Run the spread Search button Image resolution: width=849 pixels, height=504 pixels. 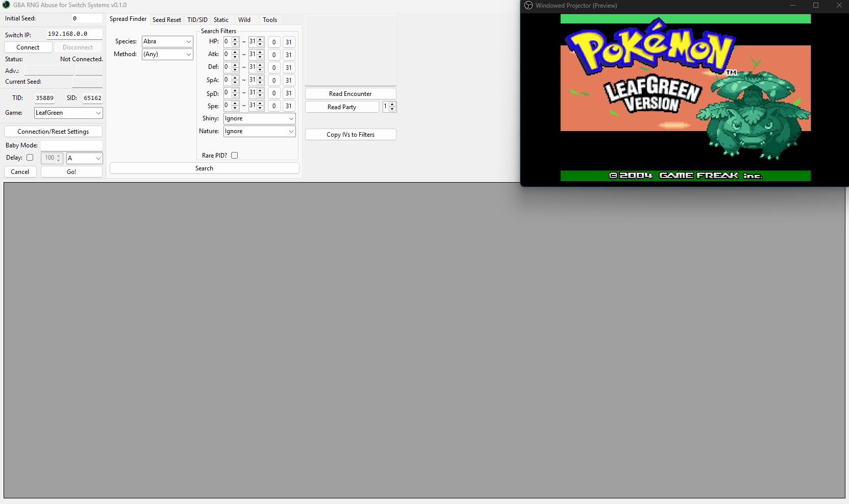coord(204,168)
